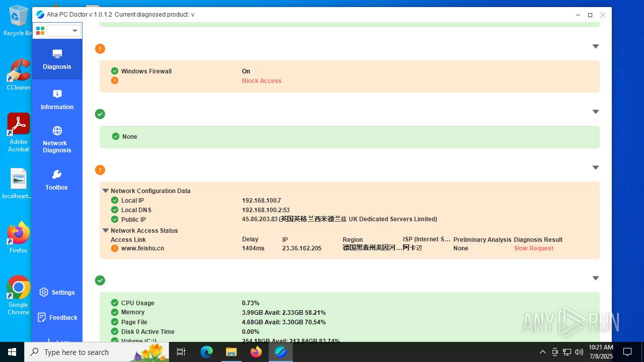
Task: Click the Memory check icon
Action: click(115, 312)
